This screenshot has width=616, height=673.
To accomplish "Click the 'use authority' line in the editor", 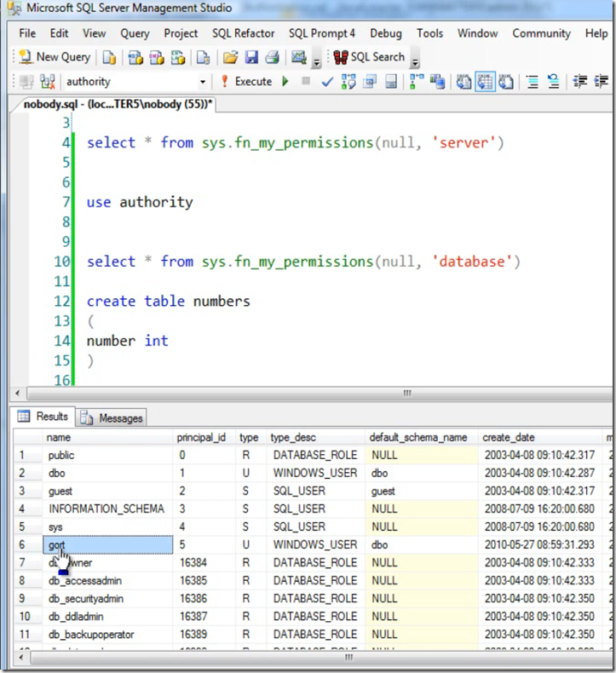I will click(140, 202).
